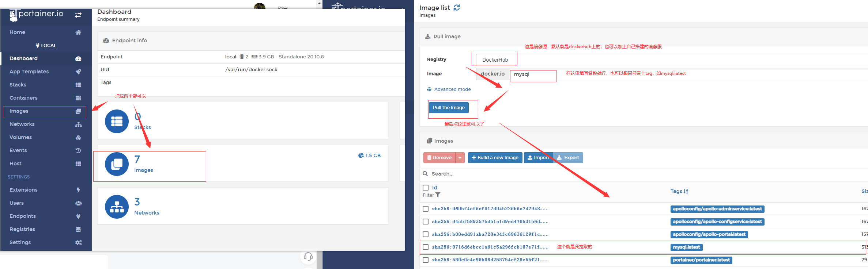This screenshot has height=269, width=868.
Task: Click the large Images circle icon
Action: point(117,164)
